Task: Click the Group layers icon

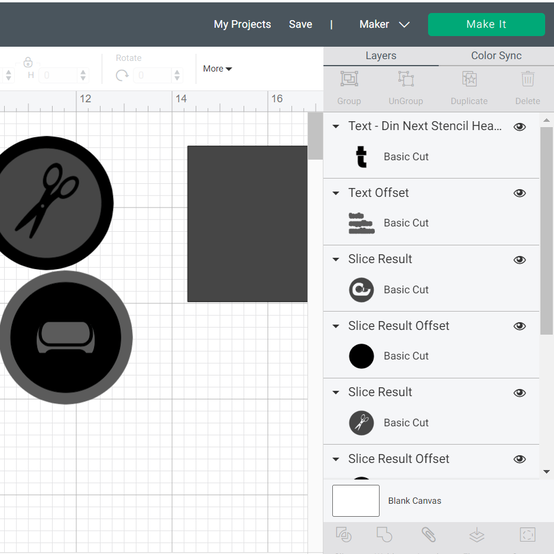Action: 349,79
